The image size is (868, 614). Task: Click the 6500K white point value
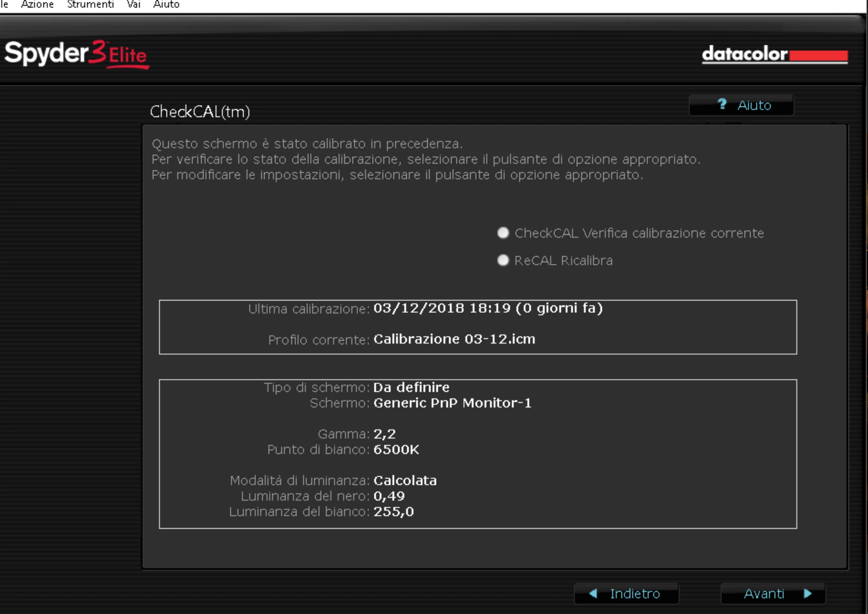[396, 449]
